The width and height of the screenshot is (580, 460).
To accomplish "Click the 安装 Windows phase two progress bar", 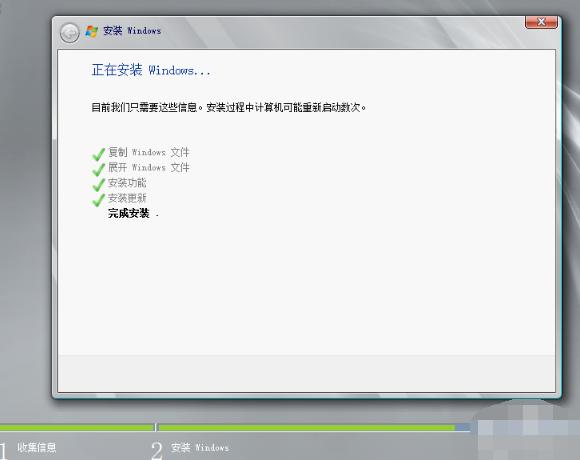I will (314, 427).
